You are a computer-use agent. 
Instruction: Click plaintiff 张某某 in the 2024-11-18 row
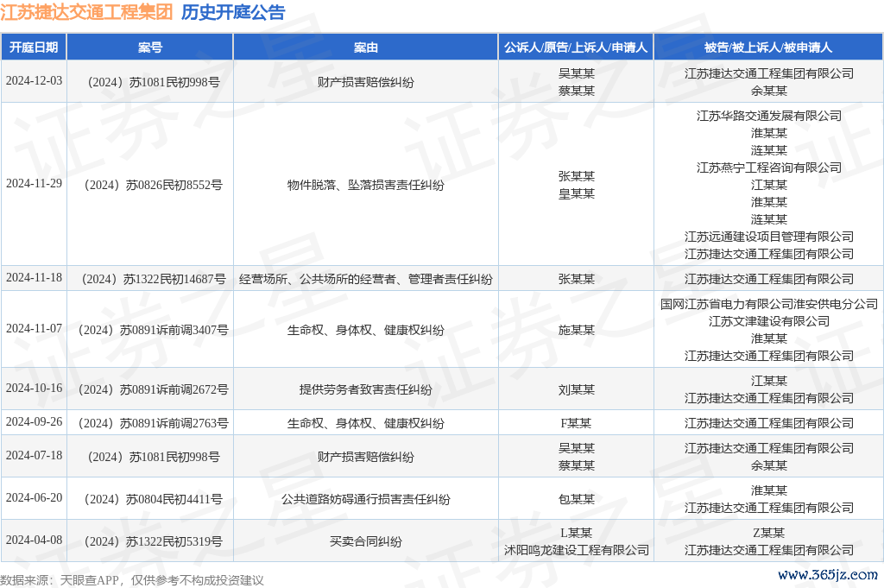pos(576,279)
